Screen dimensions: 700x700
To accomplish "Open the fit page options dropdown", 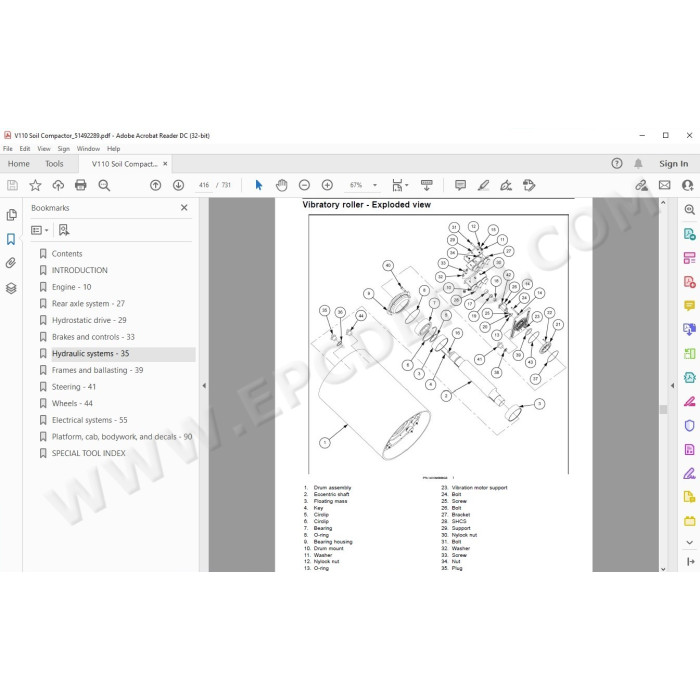I will 400,185.
